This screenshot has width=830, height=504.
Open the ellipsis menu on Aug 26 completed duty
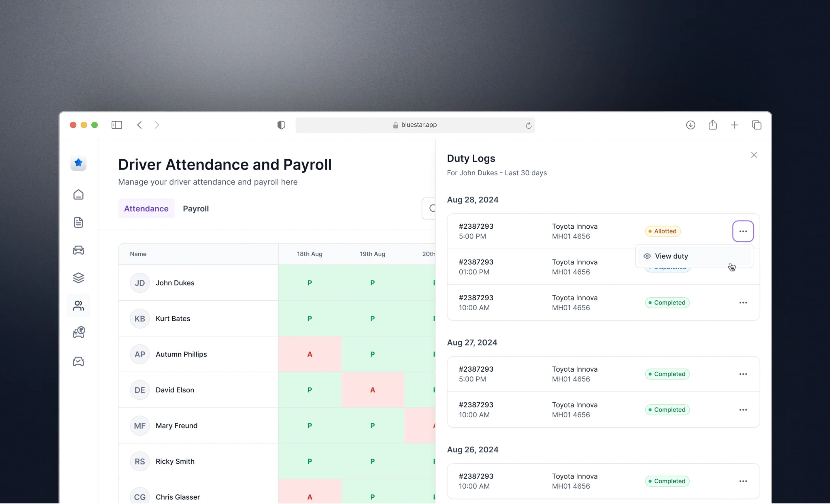[744, 481]
